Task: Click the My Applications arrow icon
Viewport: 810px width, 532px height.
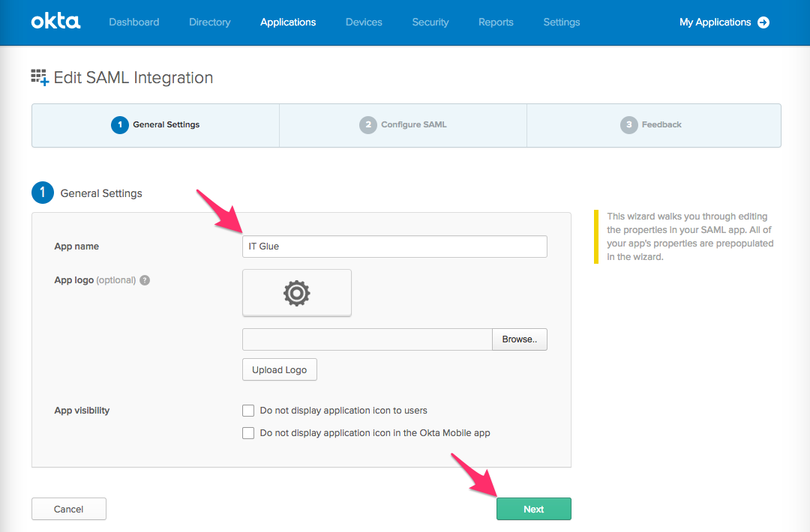Action: tap(764, 22)
